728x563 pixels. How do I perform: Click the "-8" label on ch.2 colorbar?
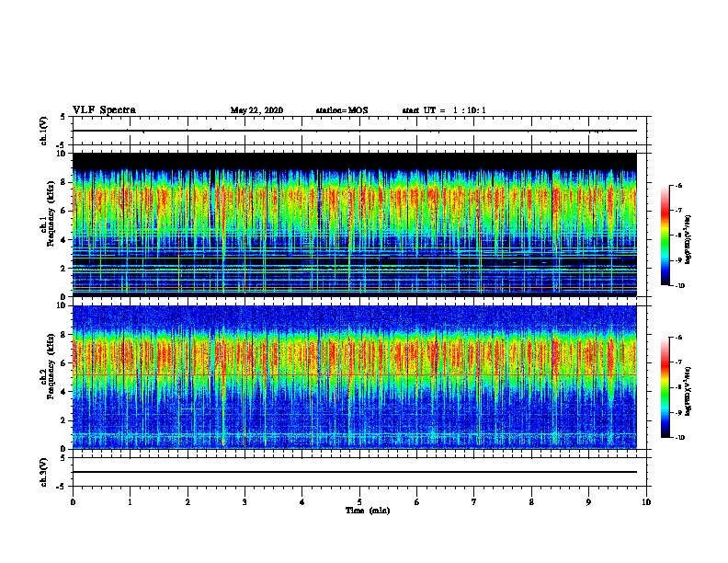click(x=679, y=387)
